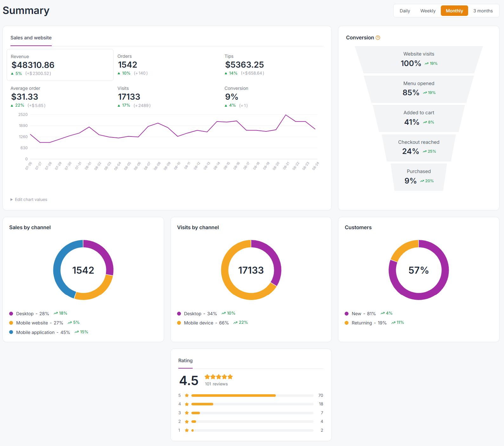Click the star icon in the 2-star rating row

pos(187,422)
